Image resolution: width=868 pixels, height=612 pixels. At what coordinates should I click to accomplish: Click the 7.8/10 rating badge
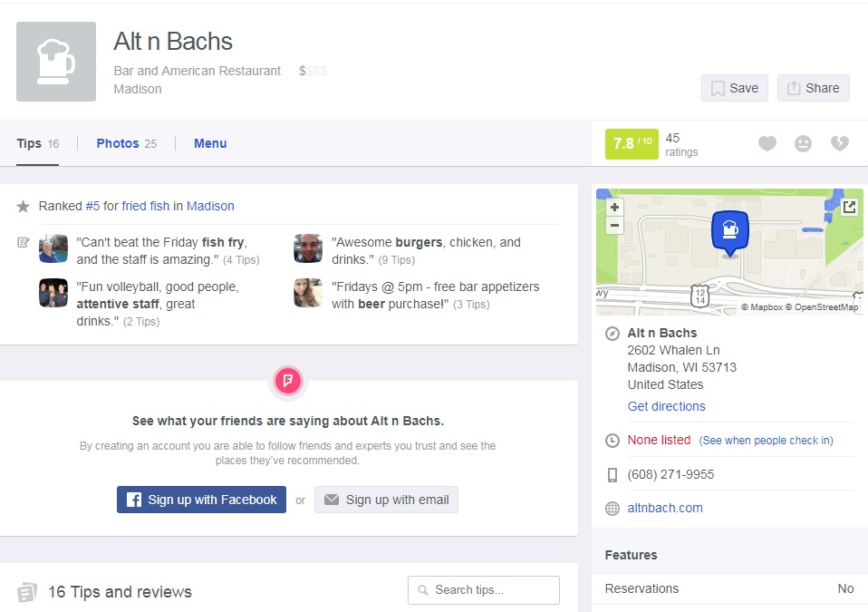click(632, 144)
